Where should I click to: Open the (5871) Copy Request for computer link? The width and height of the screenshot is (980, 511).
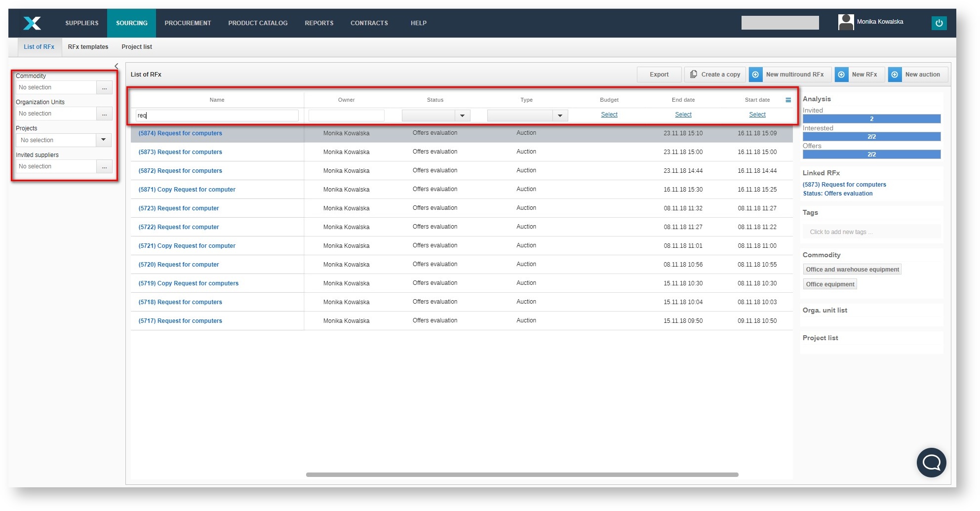(x=187, y=190)
